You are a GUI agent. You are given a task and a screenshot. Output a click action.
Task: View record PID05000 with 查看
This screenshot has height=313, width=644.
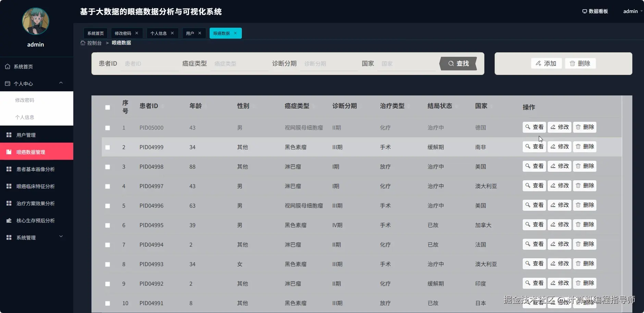point(534,127)
